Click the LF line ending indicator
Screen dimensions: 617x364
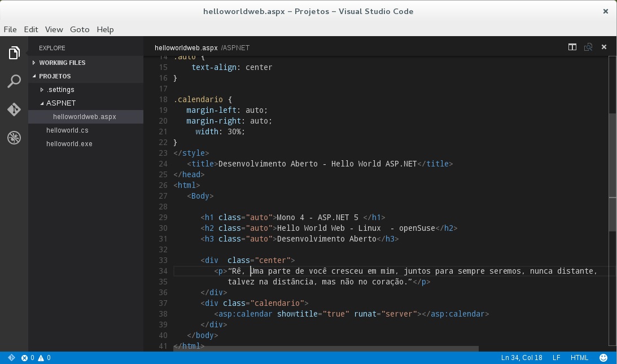pos(556,358)
